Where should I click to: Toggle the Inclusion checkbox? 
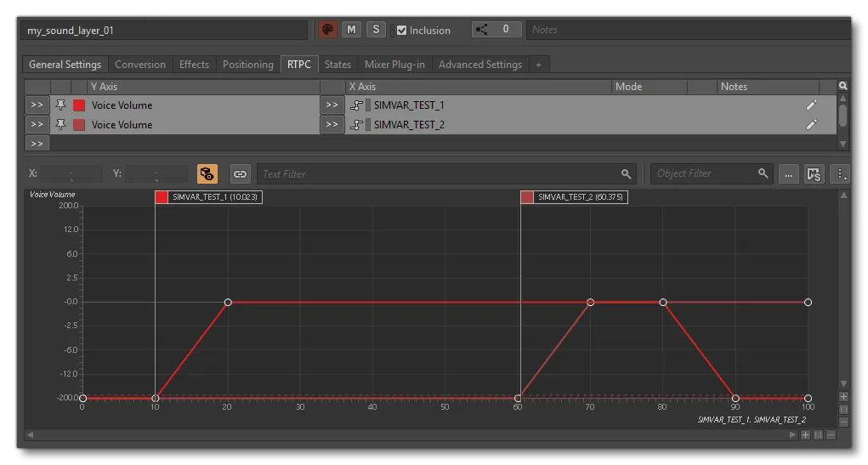[x=402, y=30]
